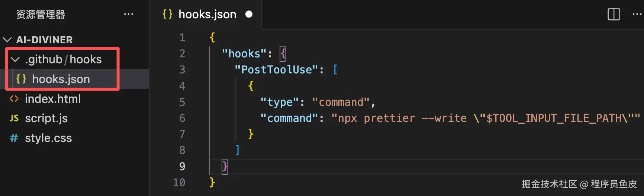Click the 资源管理器 explorer panel title
Viewport: 644px width, 196px height.
coord(41,14)
